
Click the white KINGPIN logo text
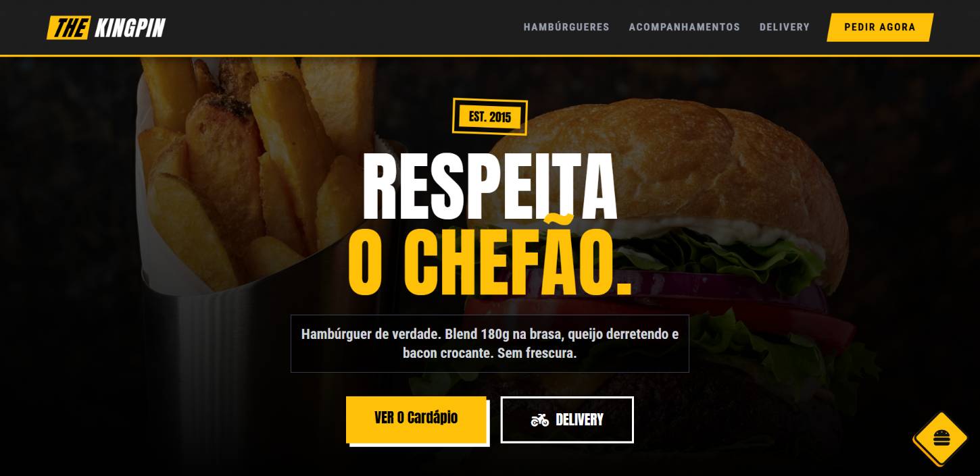pyautogui.click(x=130, y=28)
